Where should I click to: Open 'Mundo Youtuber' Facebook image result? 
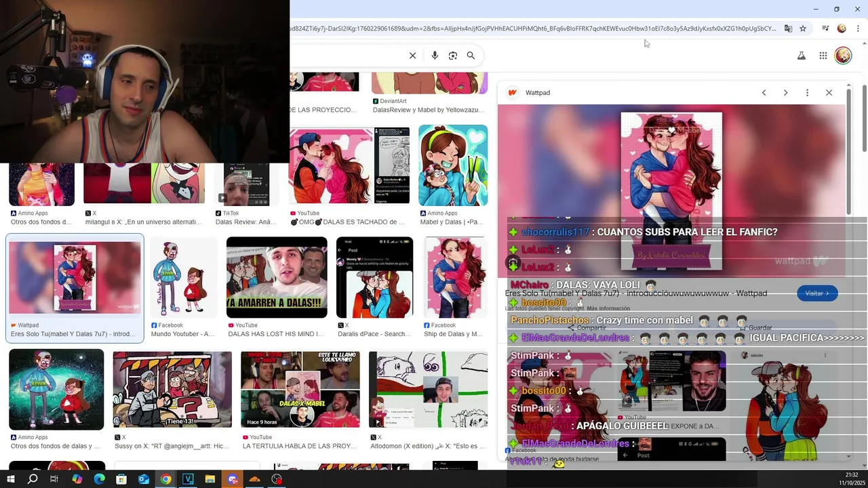pos(183,278)
